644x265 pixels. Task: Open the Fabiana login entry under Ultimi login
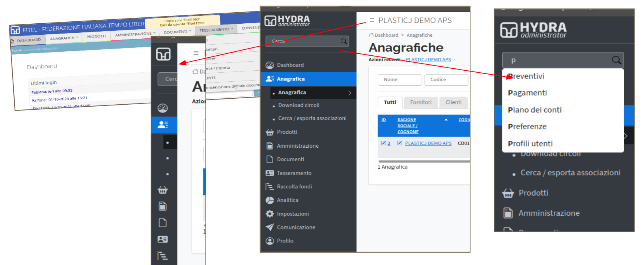point(52,91)
